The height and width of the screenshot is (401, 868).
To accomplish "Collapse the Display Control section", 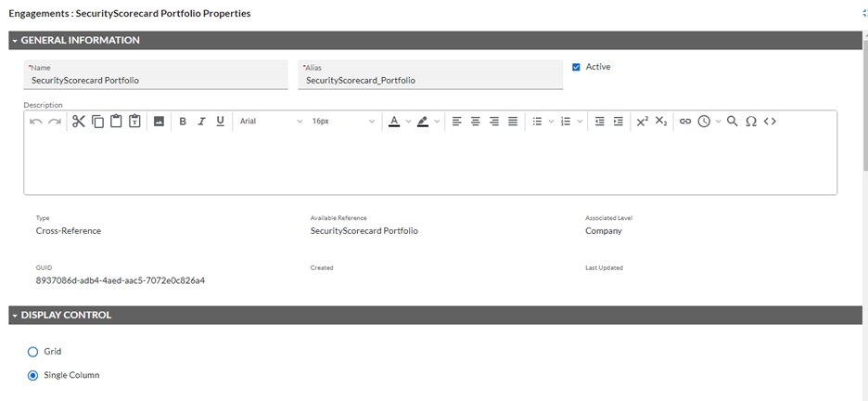I will tap(15, 316).
